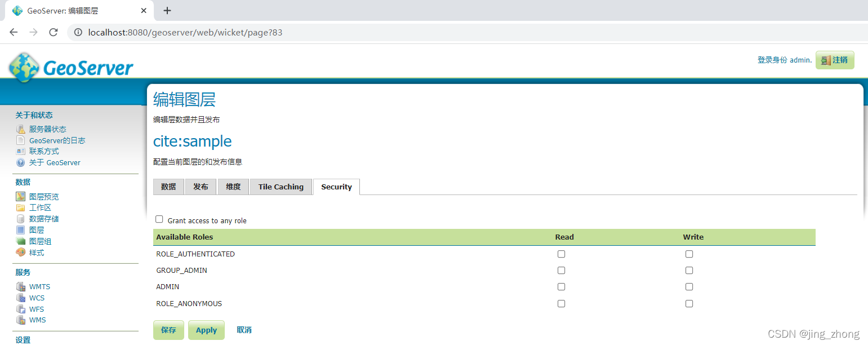
Task: Click the GeoServer 编辑图层 browser tab
Action: click(x=79, y=11)
